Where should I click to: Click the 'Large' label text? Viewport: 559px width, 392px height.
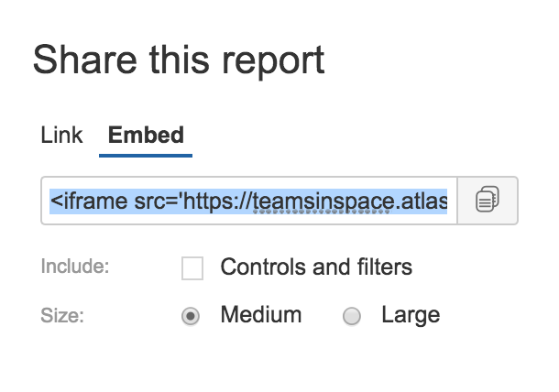coord(411,315)
